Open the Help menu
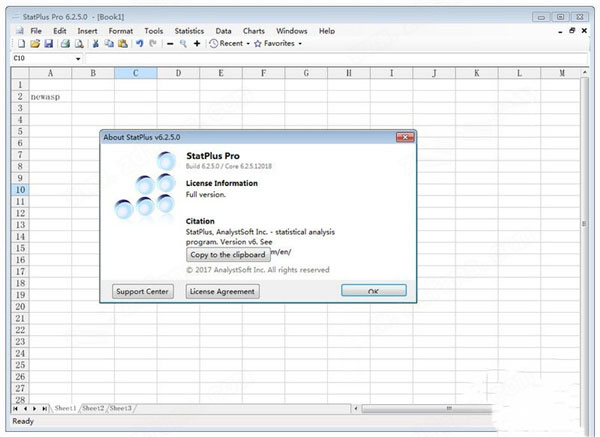 click(x=327, y=31)
